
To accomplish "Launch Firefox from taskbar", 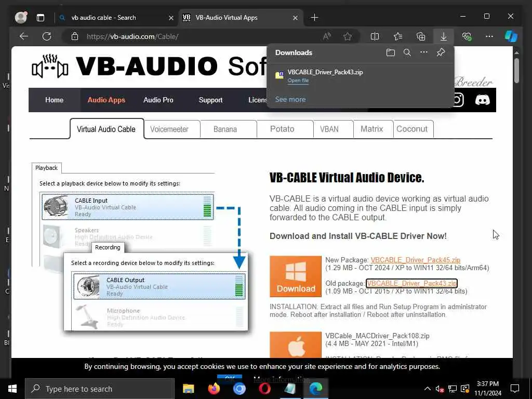I will 214,389.
